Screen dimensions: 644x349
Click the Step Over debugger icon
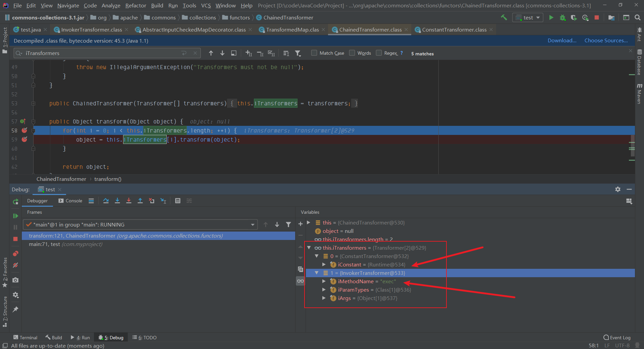click(106, 201)
